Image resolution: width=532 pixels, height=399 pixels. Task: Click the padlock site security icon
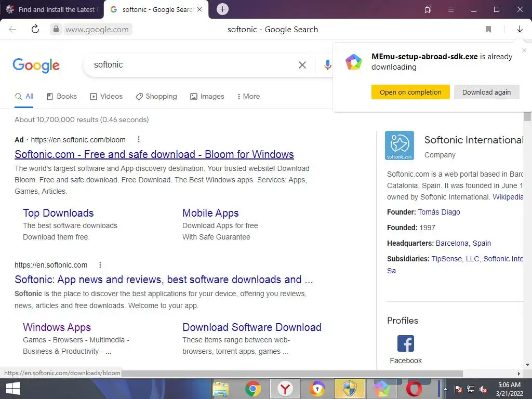(x=56, y=29)
